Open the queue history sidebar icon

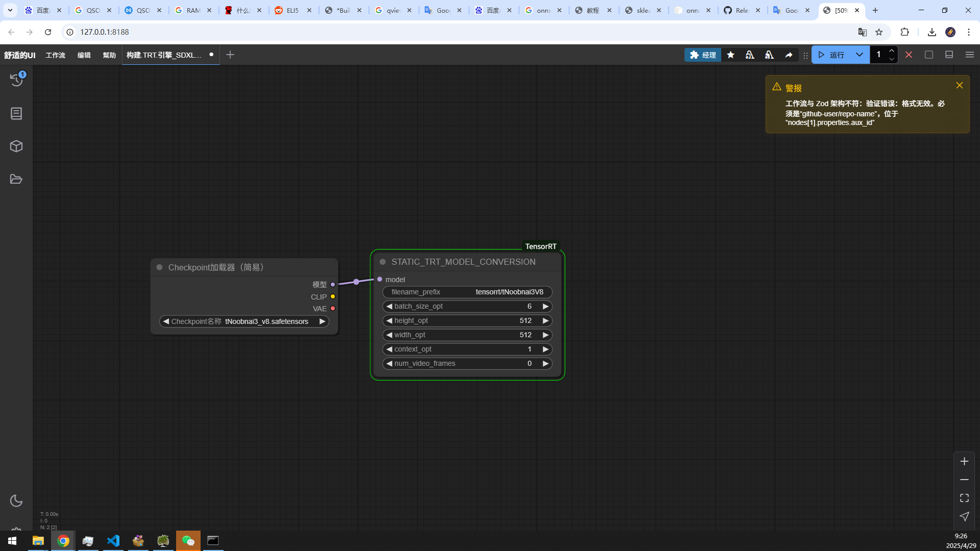(x=16, y=80)
